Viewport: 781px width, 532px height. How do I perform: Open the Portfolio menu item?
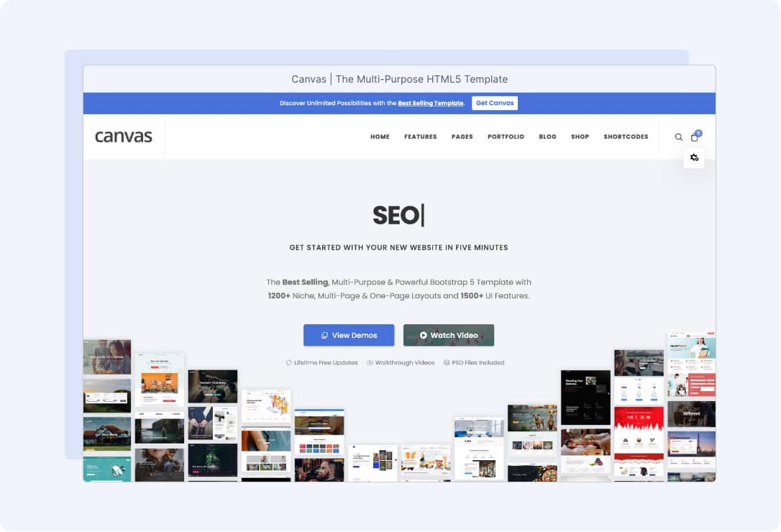[506, 137]
